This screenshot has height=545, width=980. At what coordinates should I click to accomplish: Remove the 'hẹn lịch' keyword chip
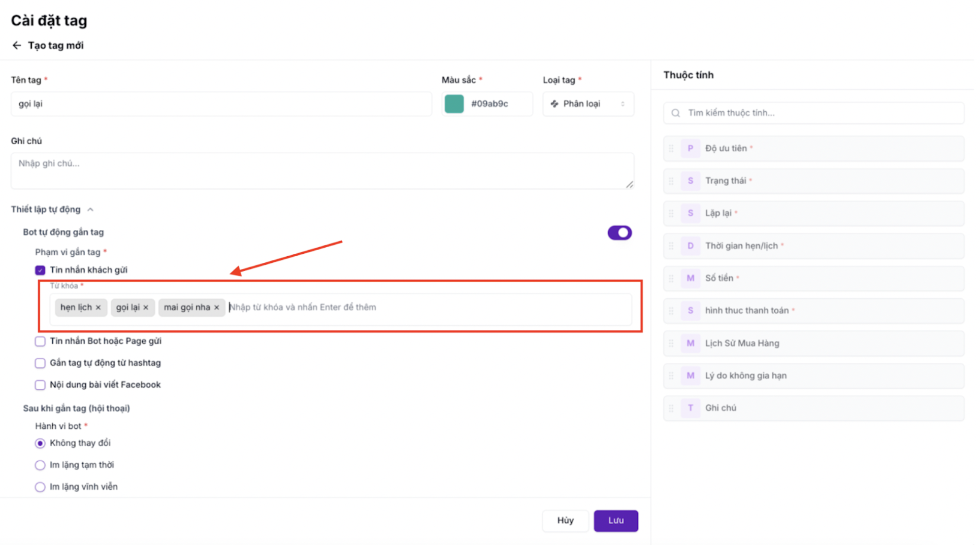click(99, 308)
